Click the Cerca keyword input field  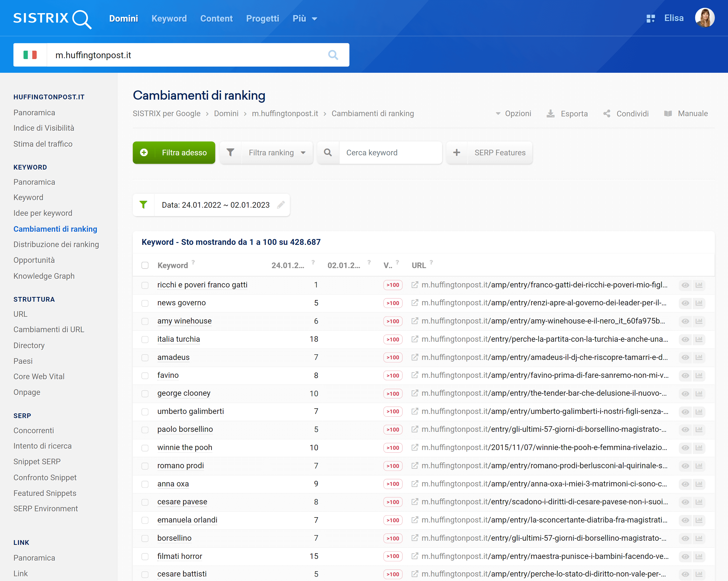pos(390,153)
